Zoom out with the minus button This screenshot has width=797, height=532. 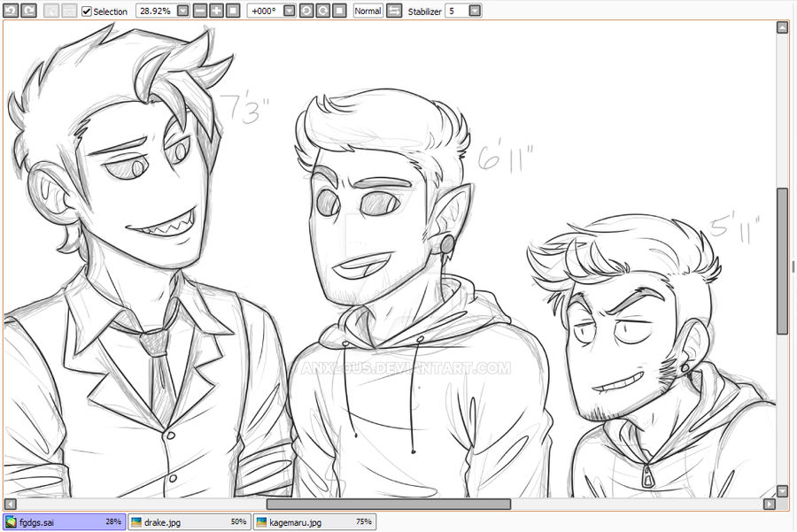(x=200, y=11)
